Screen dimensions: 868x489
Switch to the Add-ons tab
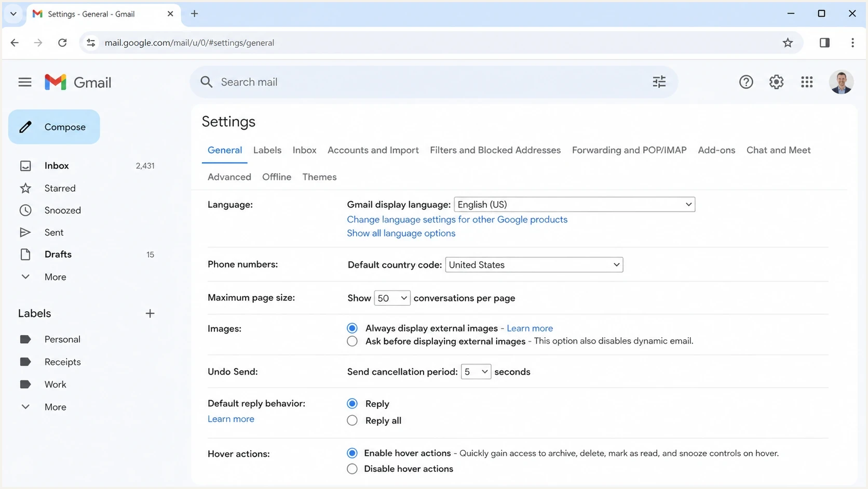(716, 150)
